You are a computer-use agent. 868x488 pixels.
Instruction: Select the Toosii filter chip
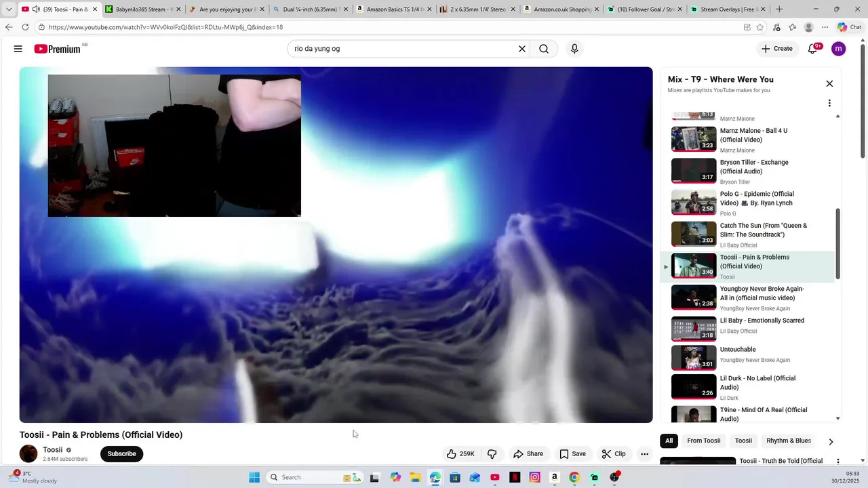tap(744, 441)
